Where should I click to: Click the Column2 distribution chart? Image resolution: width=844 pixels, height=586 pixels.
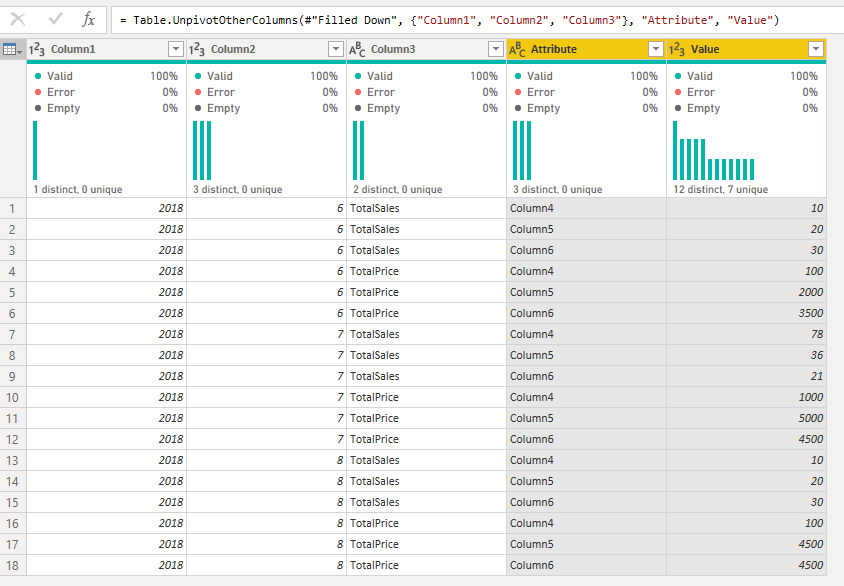point(202,151)
